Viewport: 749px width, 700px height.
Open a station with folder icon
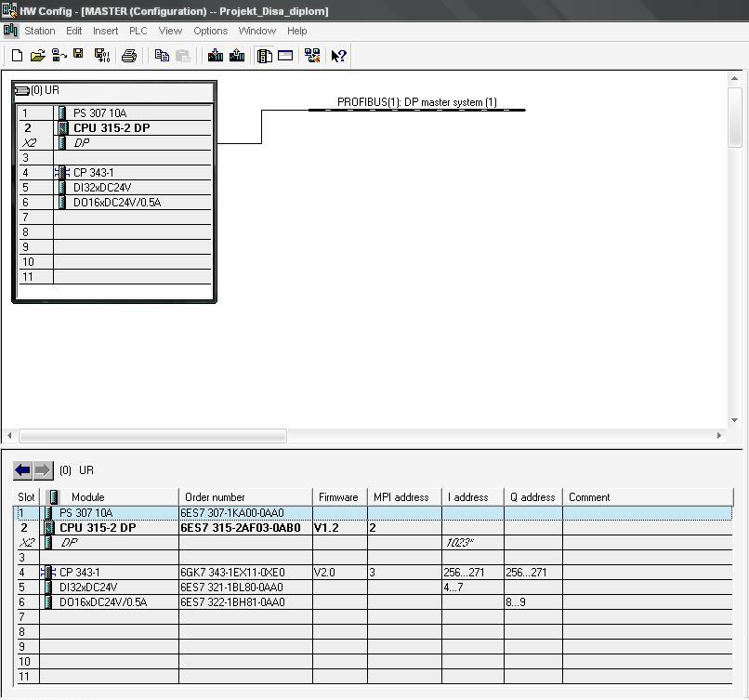point(38,56)
